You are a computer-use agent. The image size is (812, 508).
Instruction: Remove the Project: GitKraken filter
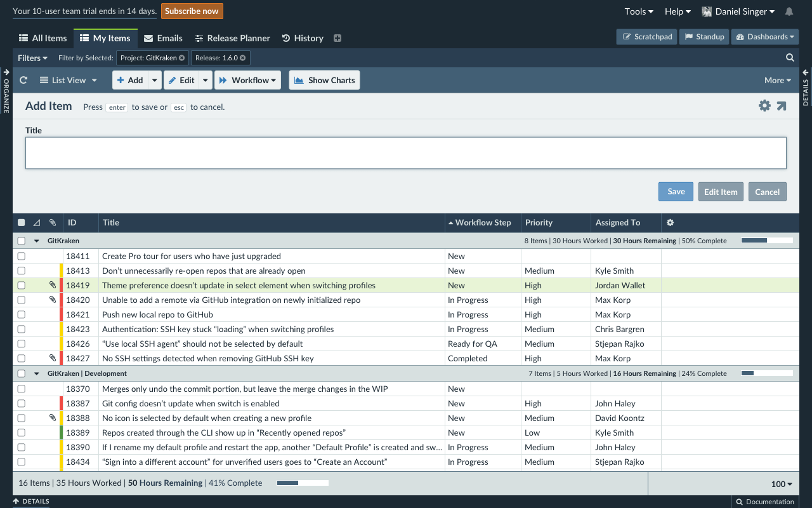(x=181, y=58)
